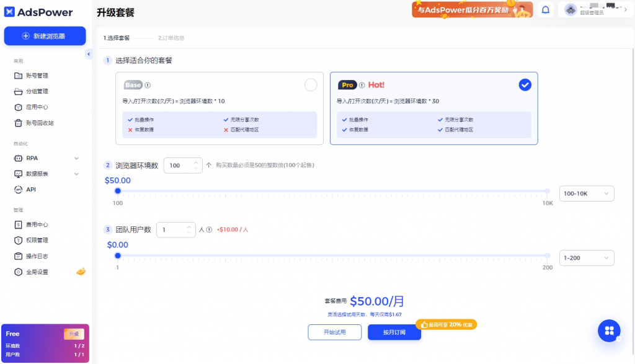Expand the RPA sidebar menu
The image size is (635, 364).
point(76,158)
